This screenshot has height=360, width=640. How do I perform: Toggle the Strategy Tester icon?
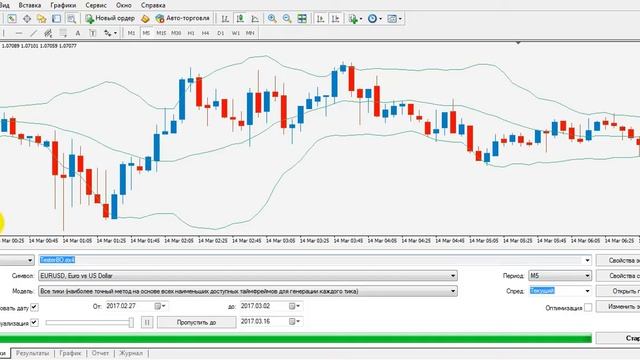[71, 19]
